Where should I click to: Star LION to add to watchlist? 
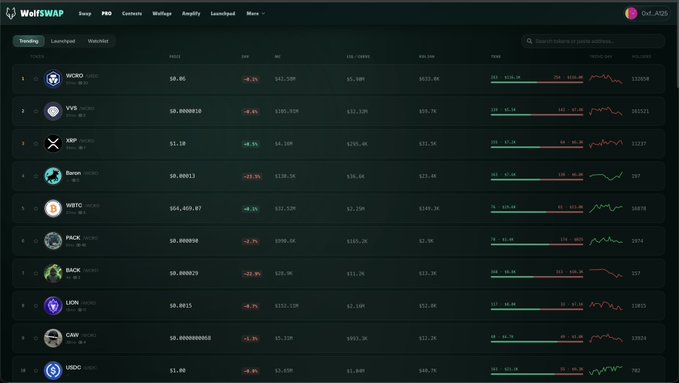tap(36, 306)
